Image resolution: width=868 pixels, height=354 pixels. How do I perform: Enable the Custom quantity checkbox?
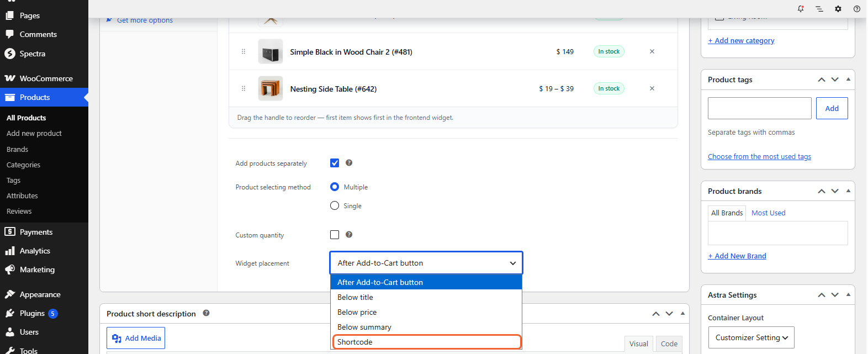pos(335,235)
